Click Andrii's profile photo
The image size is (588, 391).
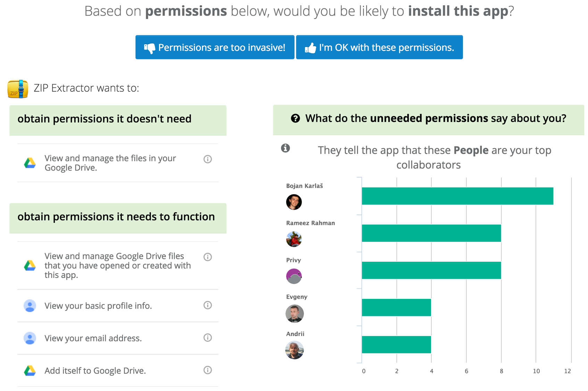click(x=295, y=350)
